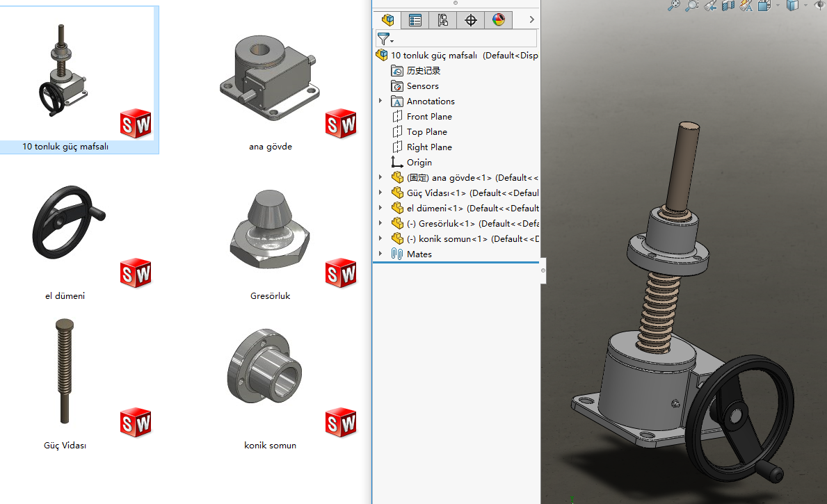Viewport: 827px width, 504px height.
Task: Click the Zoom to Area magnifier icon
Action: tap(692, 6)
